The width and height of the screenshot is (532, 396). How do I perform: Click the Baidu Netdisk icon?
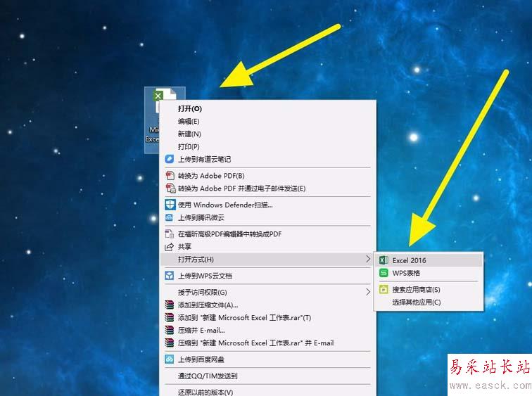(x=170, y=359)
